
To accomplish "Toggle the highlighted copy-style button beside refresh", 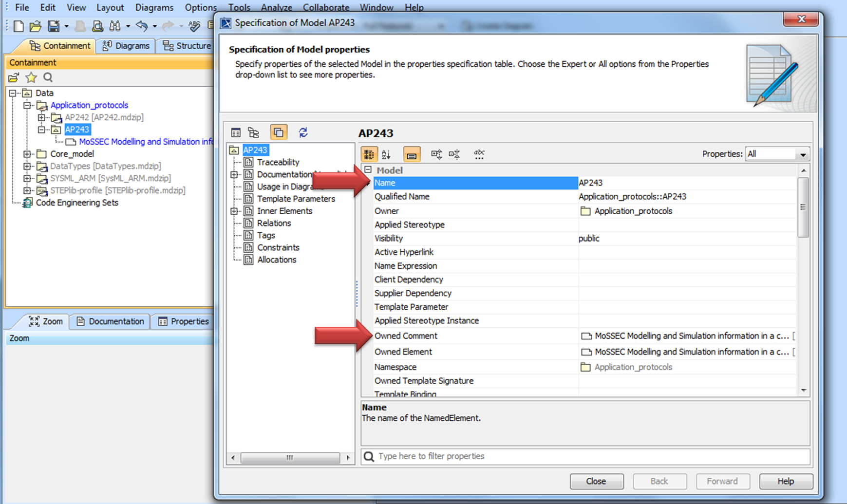I will click(279, 132).
